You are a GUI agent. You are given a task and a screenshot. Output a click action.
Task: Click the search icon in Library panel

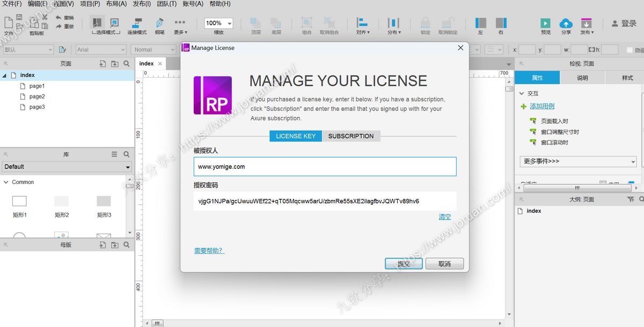[x=127, y=154]
